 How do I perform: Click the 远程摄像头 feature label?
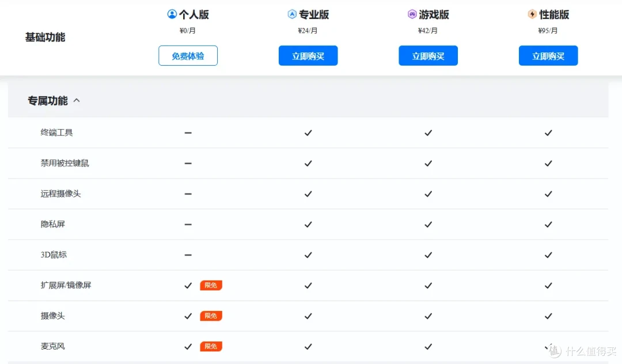[x=60, y=194]
